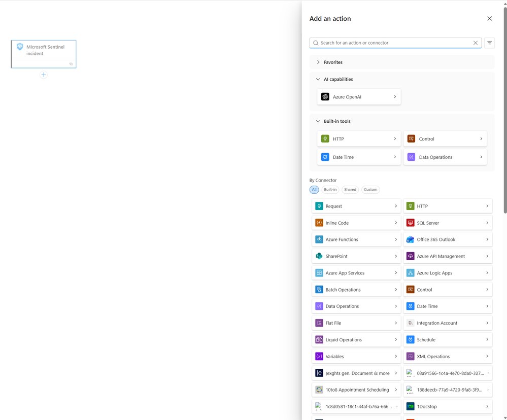Expand the Date Time chevron under Built-in tools
This screenshot has height=420, width=507.
[x=395, y=157]
